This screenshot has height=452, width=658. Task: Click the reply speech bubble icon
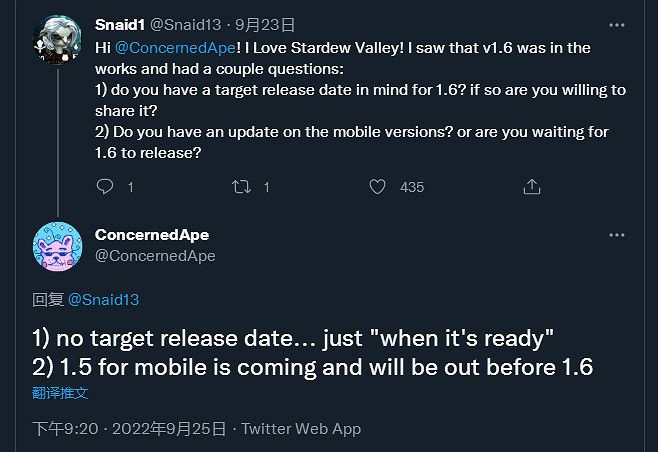coord(105,187)
